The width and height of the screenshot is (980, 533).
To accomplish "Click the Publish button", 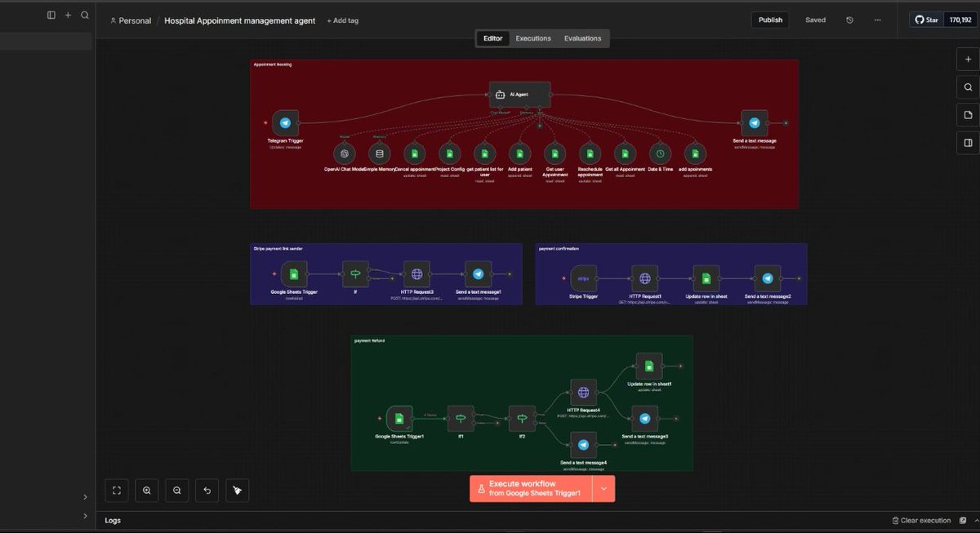I will pos(770,20).
